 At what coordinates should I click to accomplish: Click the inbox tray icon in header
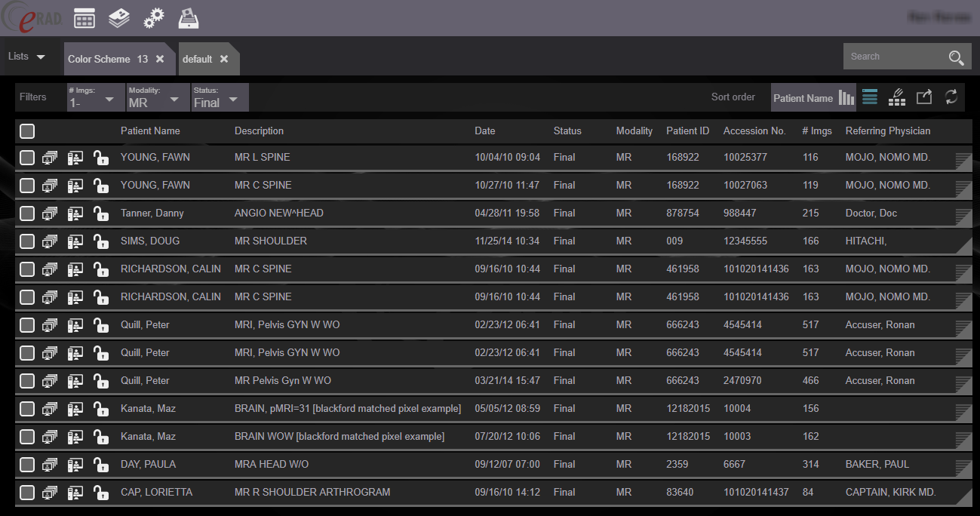coord(189,19)
